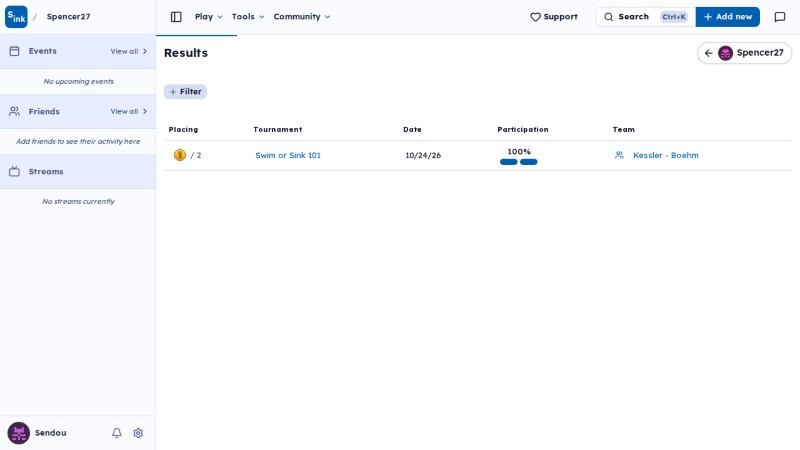Go to Spencer27 breadcrumb

[x=68, y=17]
